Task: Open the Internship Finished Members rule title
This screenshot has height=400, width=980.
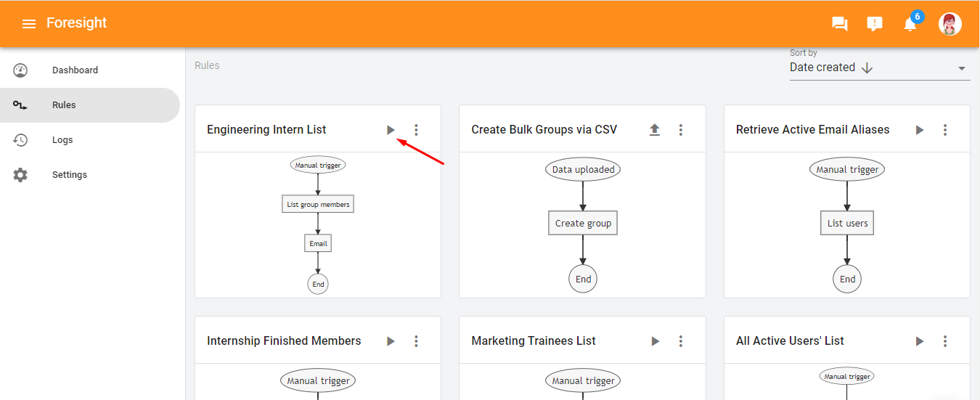Action: 284,341
